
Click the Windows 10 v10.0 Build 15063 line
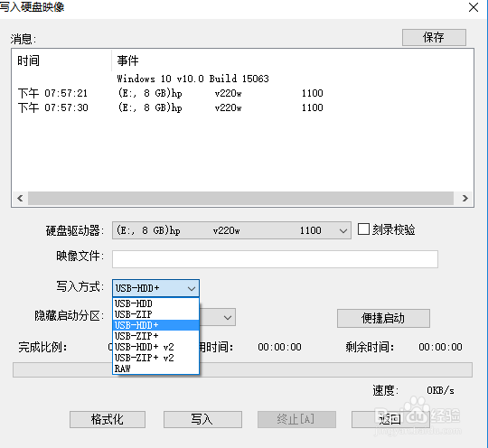click(x=192, y=79)
